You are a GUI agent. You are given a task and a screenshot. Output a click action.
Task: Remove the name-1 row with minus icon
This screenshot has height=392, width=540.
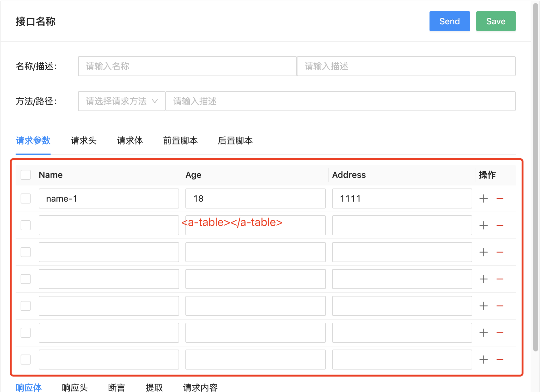coord(500,198)
